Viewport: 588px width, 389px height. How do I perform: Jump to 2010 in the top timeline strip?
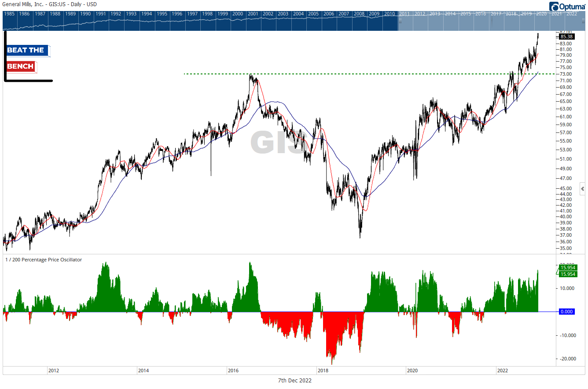click(x=390, y=14)
